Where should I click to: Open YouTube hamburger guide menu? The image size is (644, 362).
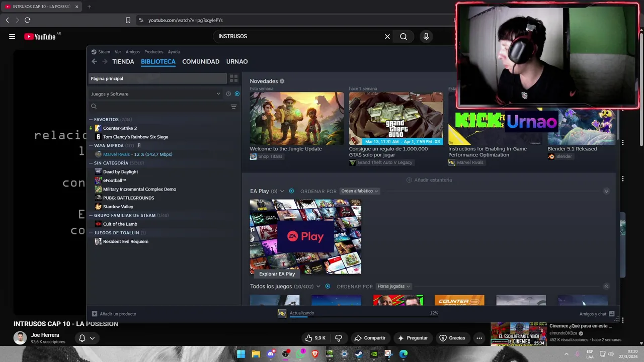[x=12, y=36]
